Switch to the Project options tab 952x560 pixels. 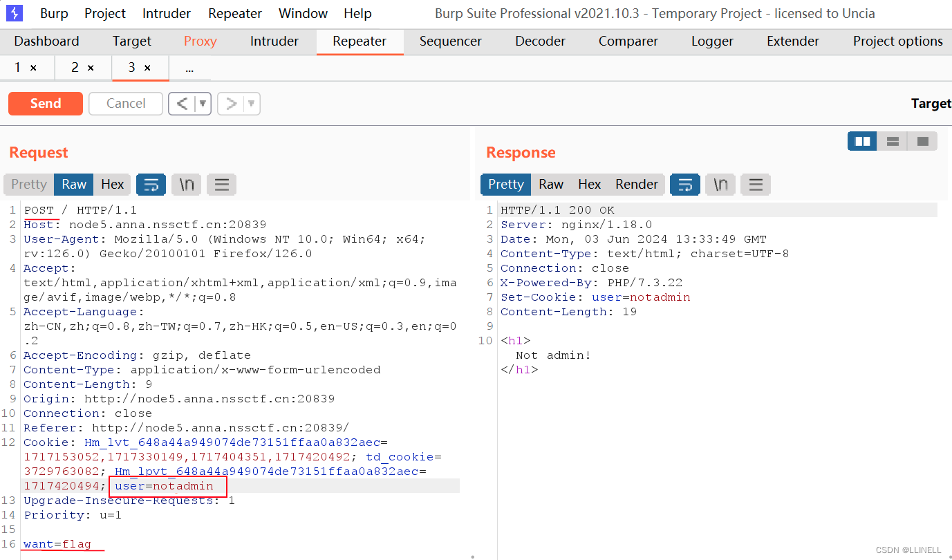[x=898, y=41]
